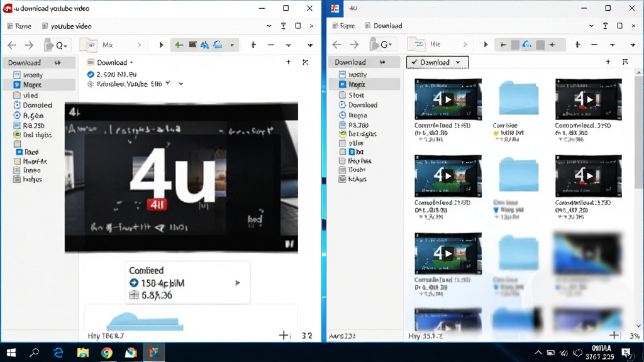Toggle the unlabeled checkbox below Del thgtss
The image size is (644, 362).
pyautogui.click(x=17, y=144)
